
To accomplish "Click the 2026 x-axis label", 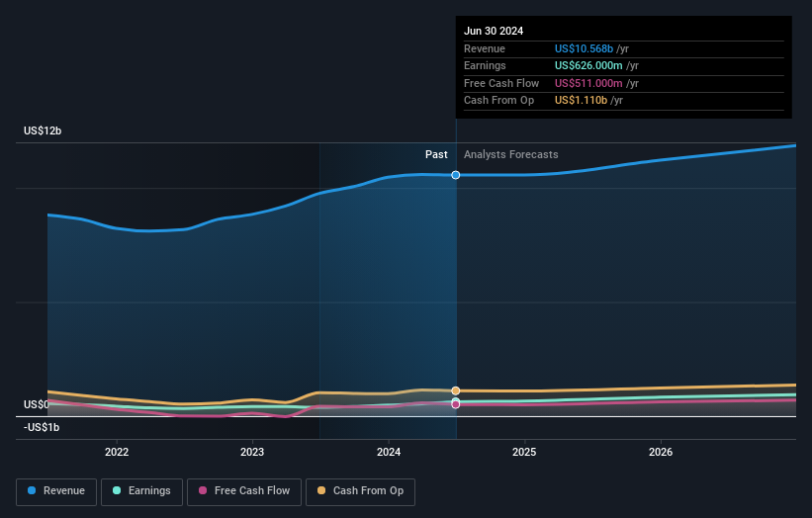I will point(661,452).
